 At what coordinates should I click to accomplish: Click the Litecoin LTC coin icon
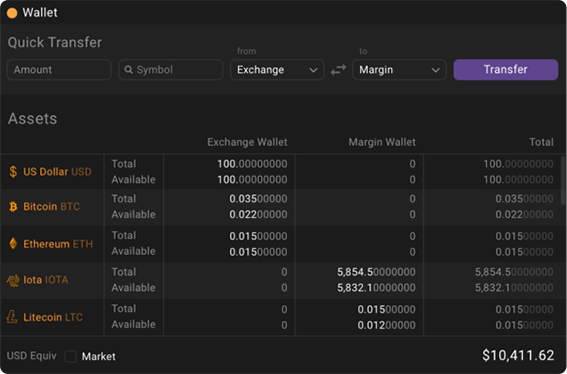[12, 317]
